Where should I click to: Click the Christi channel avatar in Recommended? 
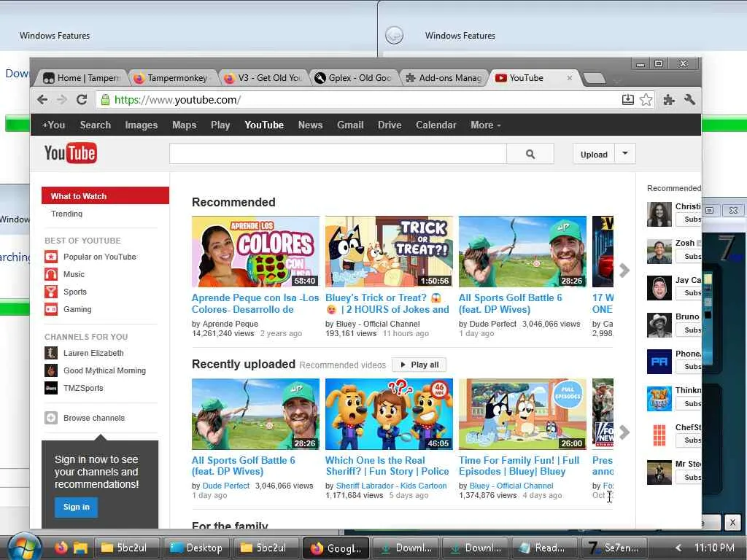pos(659,214)
